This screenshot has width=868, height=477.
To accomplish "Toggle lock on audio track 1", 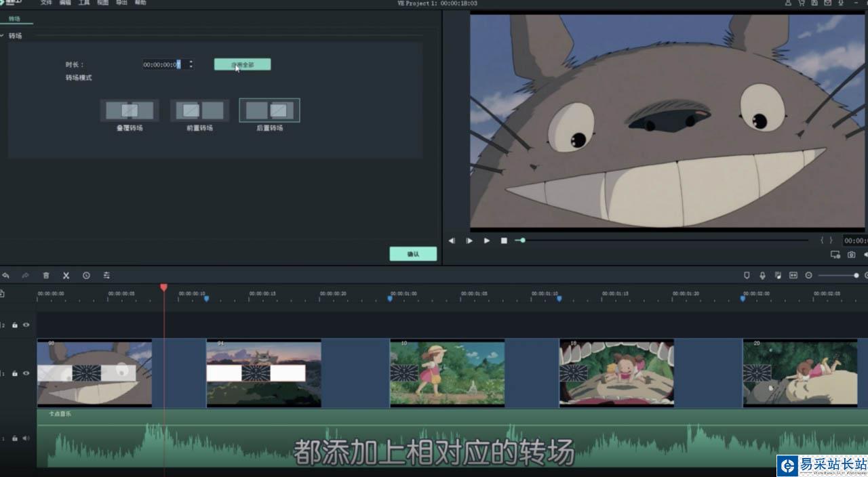I will coord(15,438).
